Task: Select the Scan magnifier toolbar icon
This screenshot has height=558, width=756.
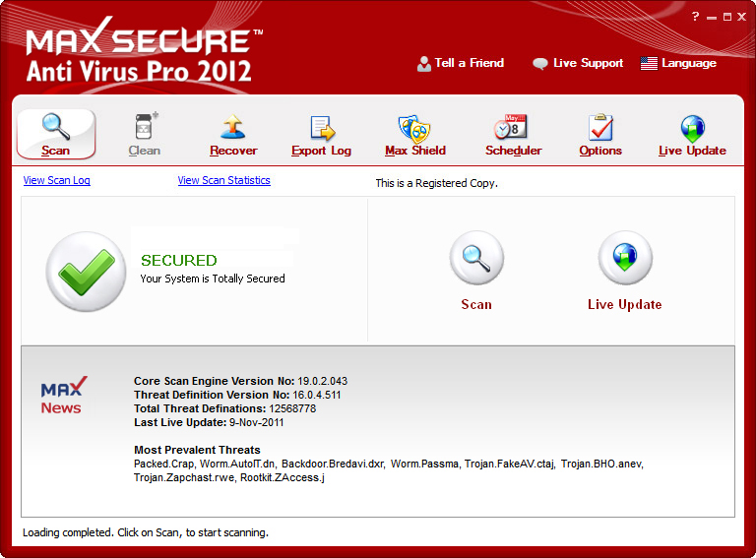Action: (56, 127)
